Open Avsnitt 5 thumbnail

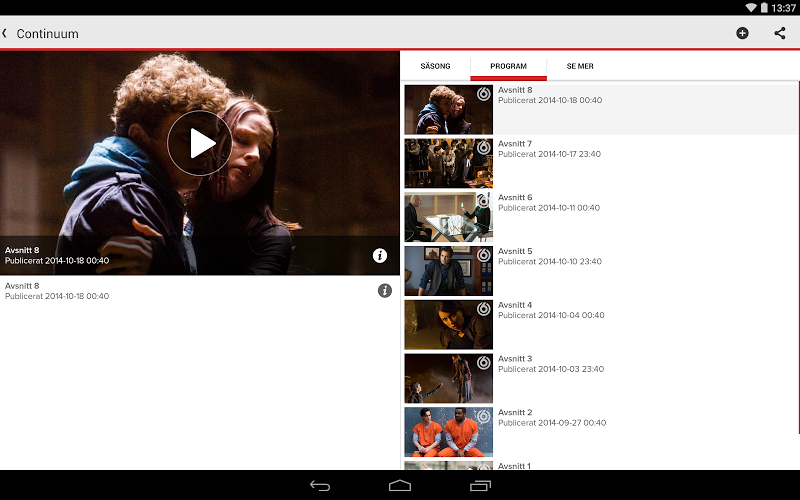pyautogui.click(x=448, y=271)
